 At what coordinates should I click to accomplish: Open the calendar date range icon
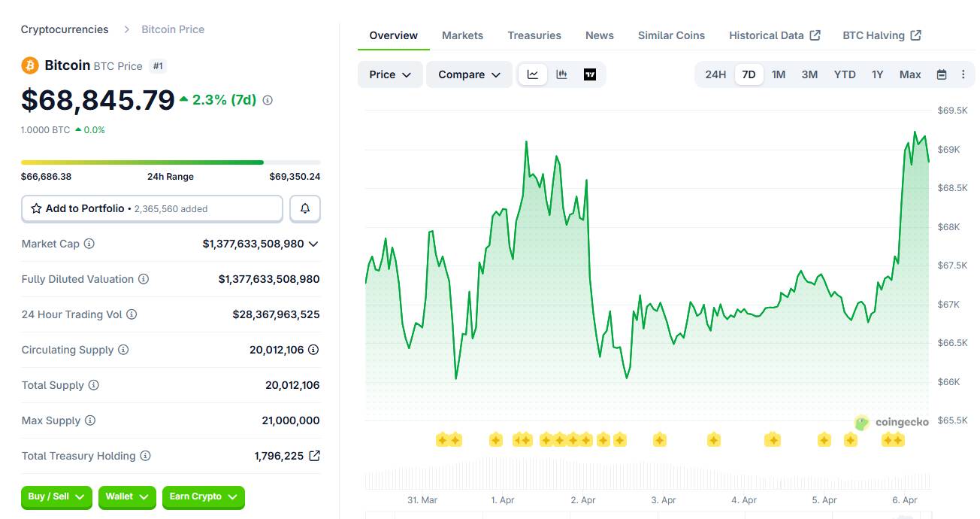point(942,74)
